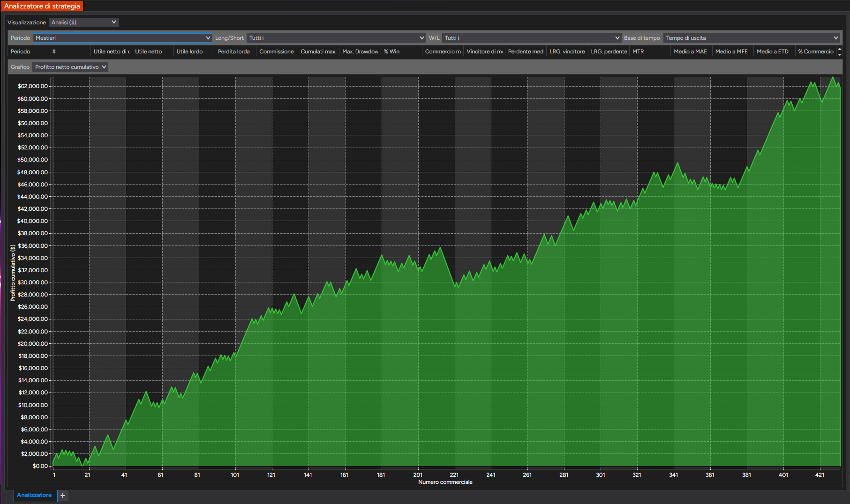Click the $30,000.00 y-axis label
The height and width of the screenshot is (504, 850).
33,282
